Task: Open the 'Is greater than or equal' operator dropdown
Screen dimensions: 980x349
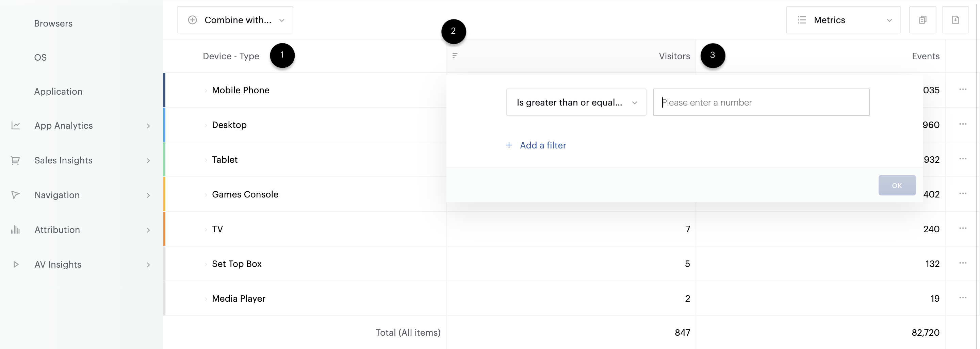Action: click(576, 102)
